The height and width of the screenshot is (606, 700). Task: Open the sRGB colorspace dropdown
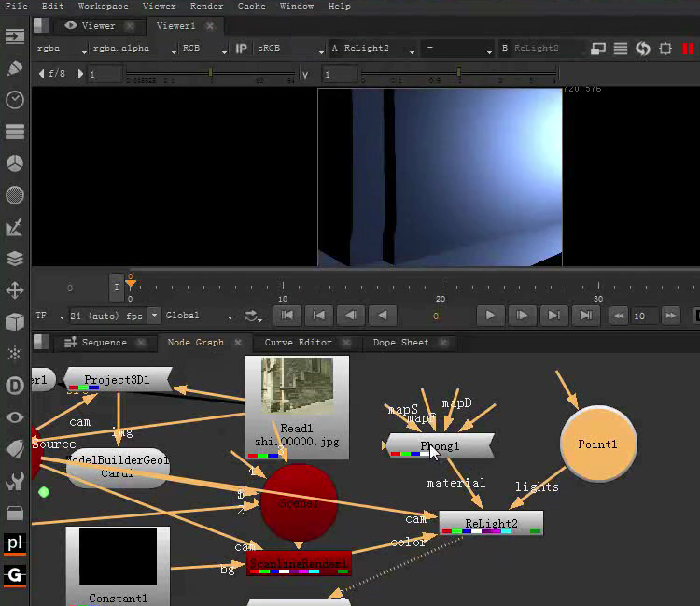pyautogui.click(x=286, y=49)
